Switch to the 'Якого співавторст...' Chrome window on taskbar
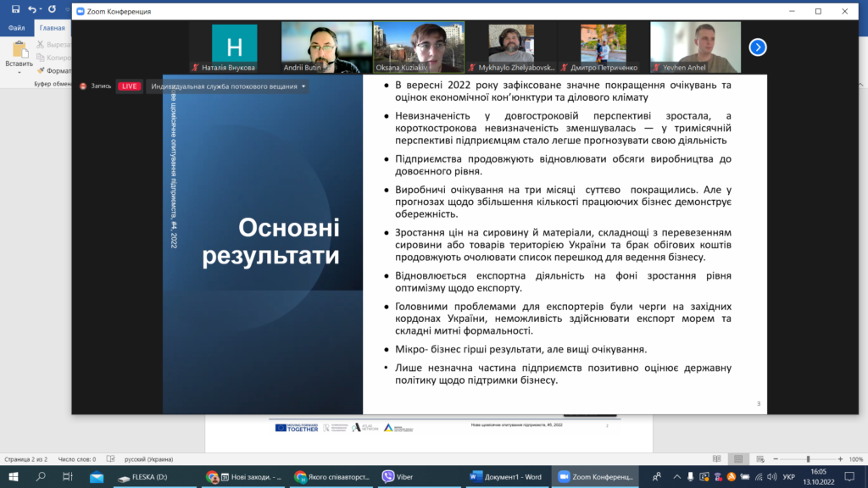The width and height of the screenshot is (868, 488). pyautogui.click(x=332, y=476)
